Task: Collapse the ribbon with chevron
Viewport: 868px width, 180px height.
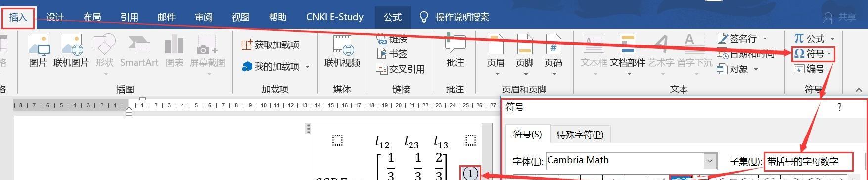Action: click(859, 90)
